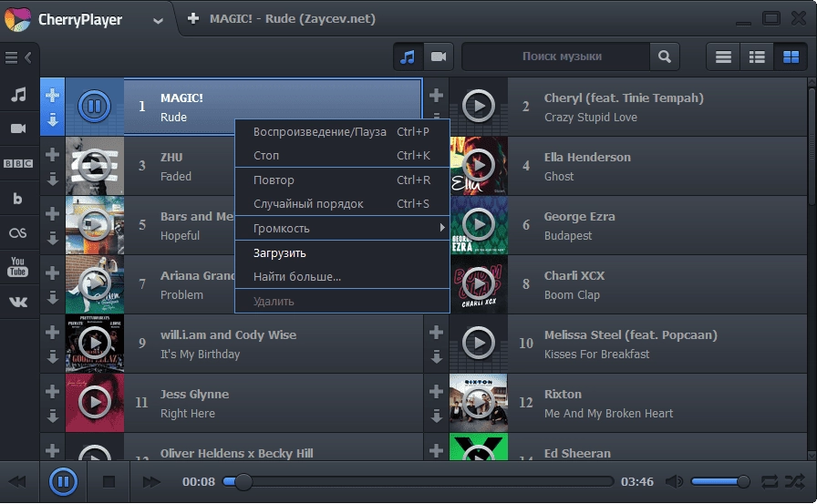Switch to compact list view
The width and height of the screenshot is (817, 504).
(723, 57)
